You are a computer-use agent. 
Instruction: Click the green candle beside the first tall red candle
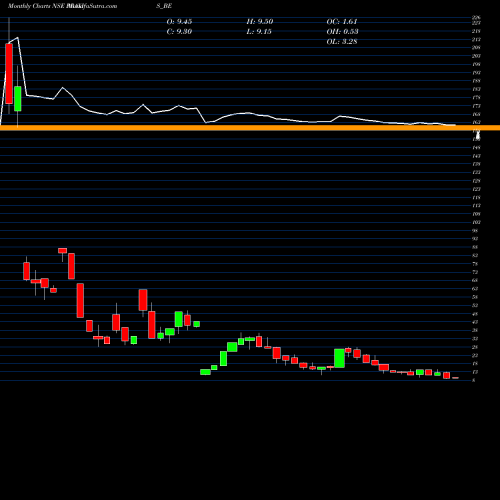pyautogui.click(x=18, y=99)
